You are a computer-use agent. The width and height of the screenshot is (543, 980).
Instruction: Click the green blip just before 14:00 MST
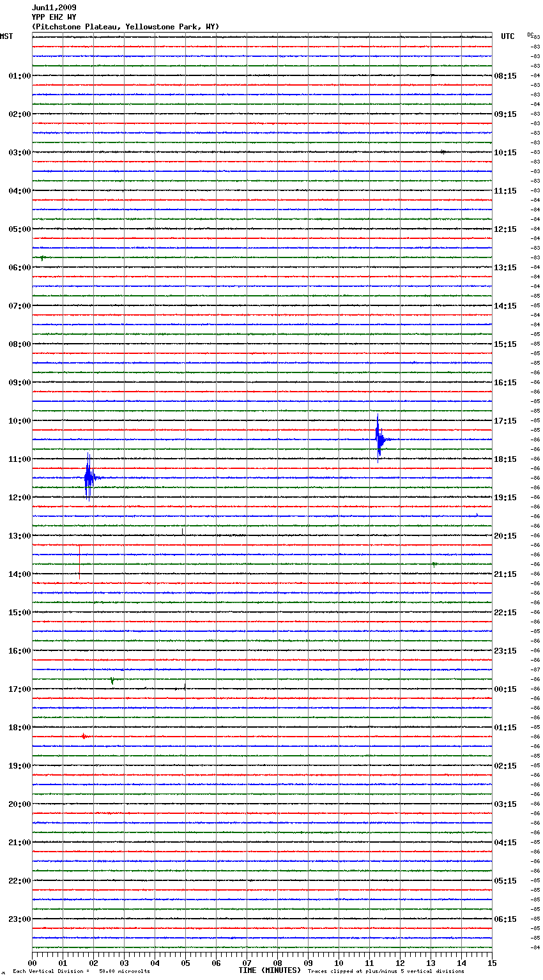[434, 564]
